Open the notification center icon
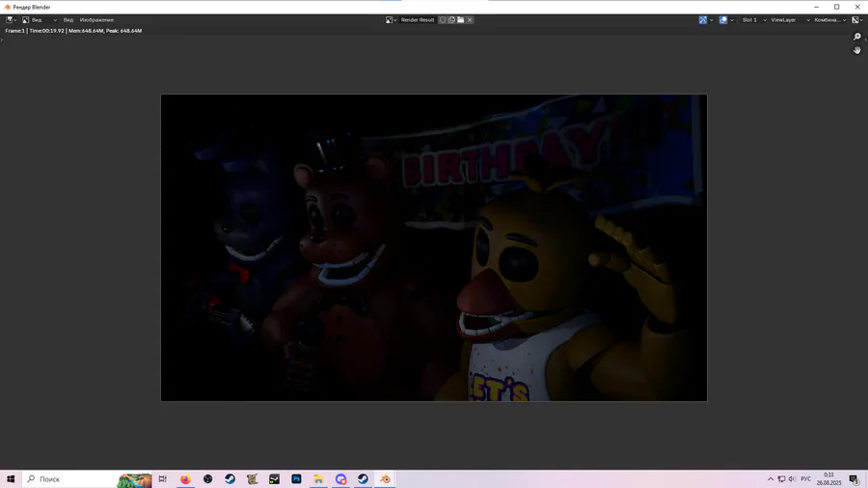The image size is (868, 488). click(x=854, y=479)
